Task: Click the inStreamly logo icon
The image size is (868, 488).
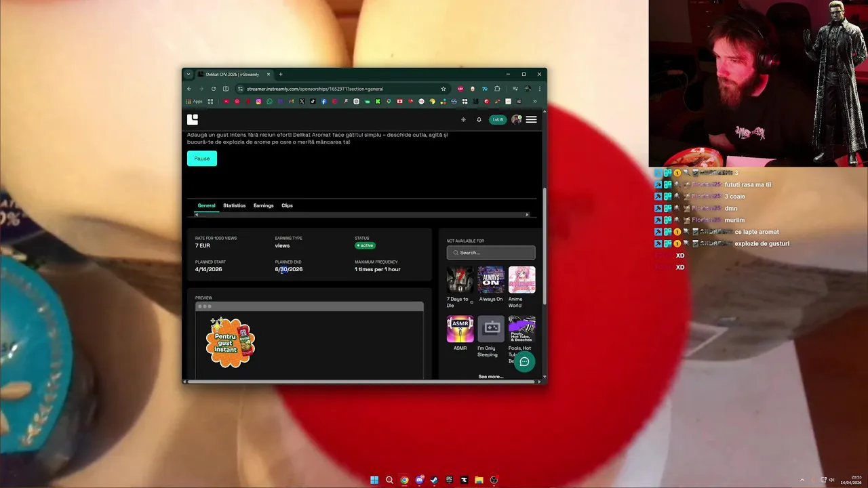Action: (193, 119)
